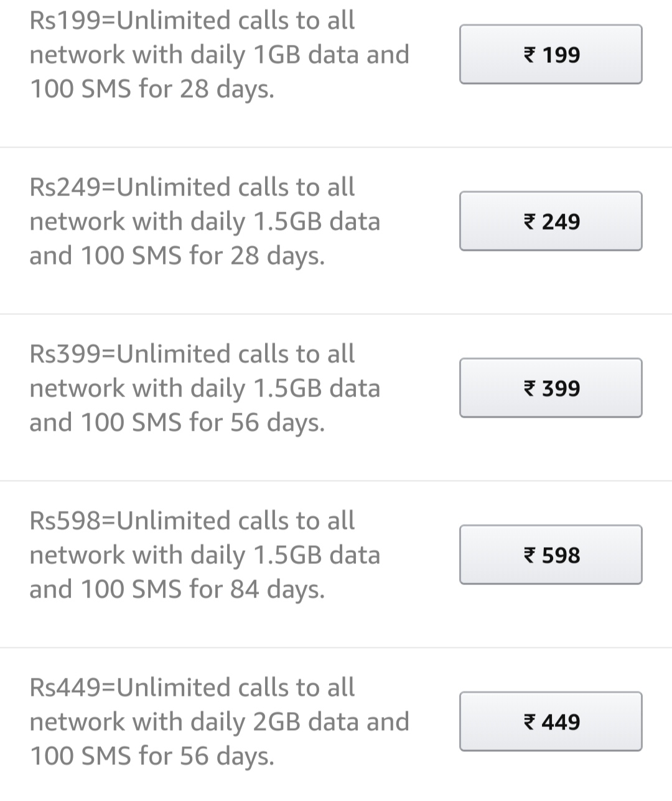Pick the ₹ 598 recharge button

coord(551,555)
